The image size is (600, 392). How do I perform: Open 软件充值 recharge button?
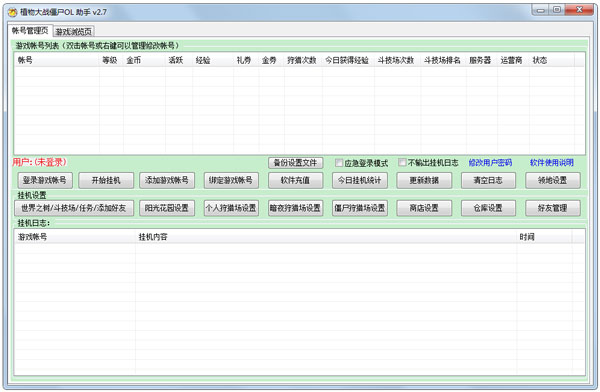click(295, 180)
